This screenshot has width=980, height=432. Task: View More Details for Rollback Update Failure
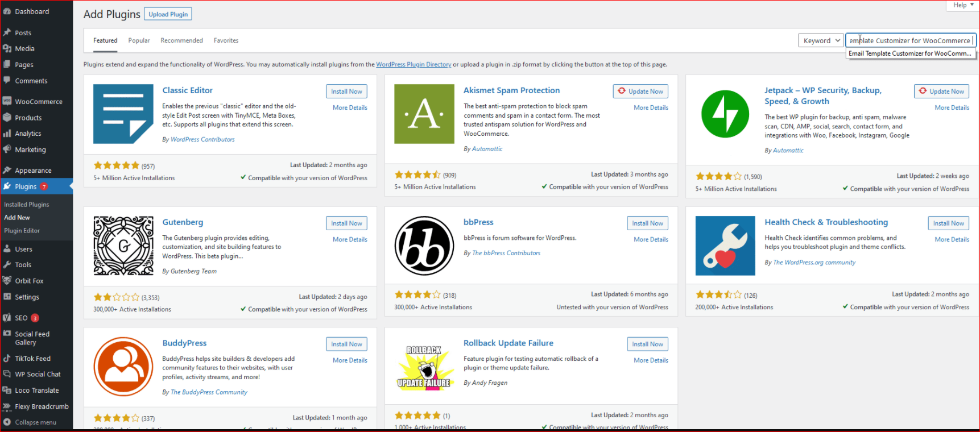(x=651, y=360)
